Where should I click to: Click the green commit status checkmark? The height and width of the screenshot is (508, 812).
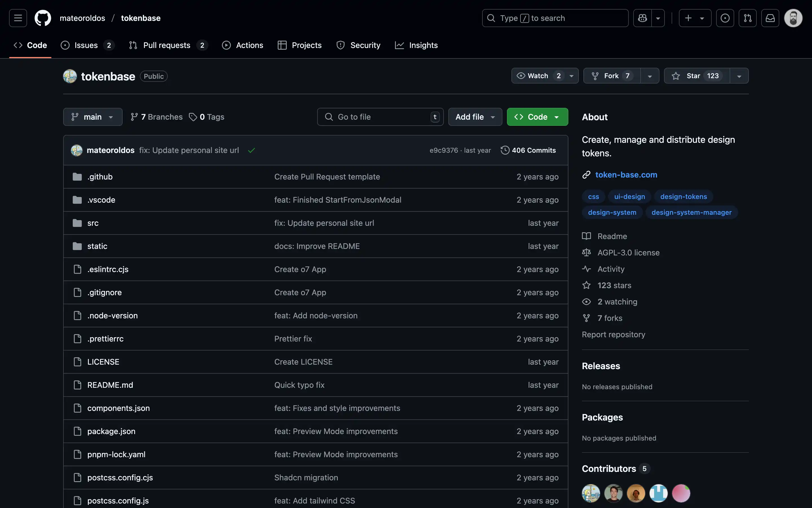[x=251, y=150]
